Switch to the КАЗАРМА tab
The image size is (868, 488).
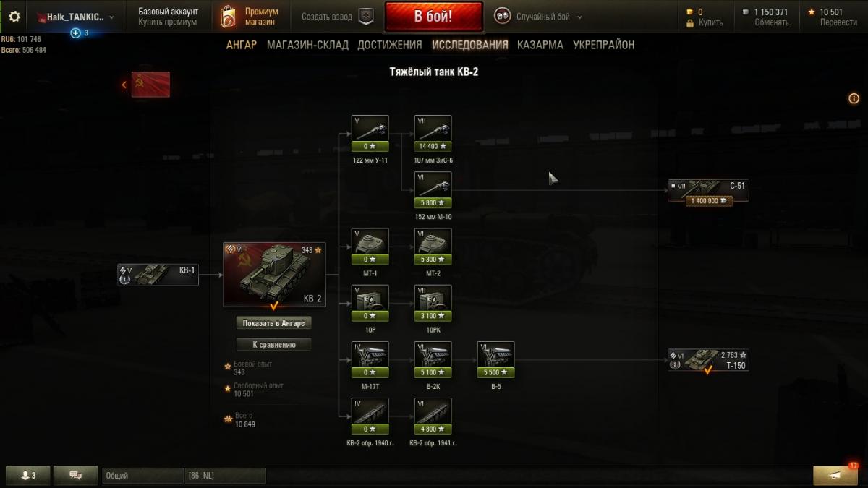click(540, 45)
